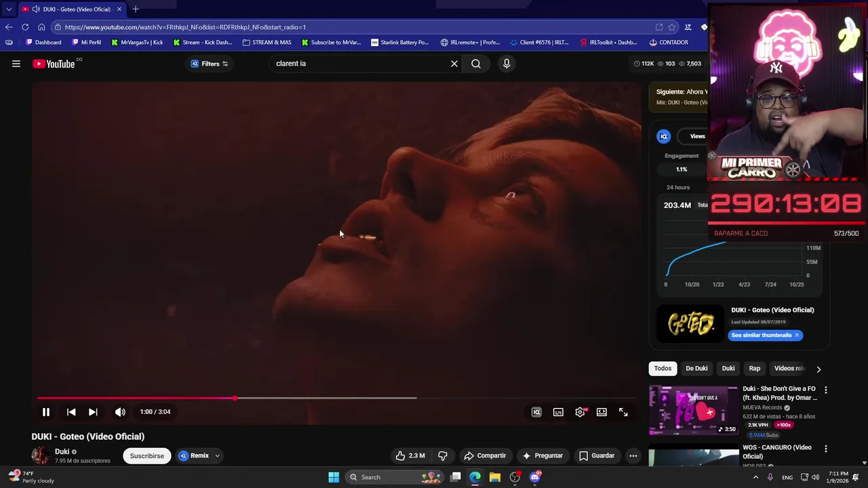Save the video with the Guardar button

point(597,455)
